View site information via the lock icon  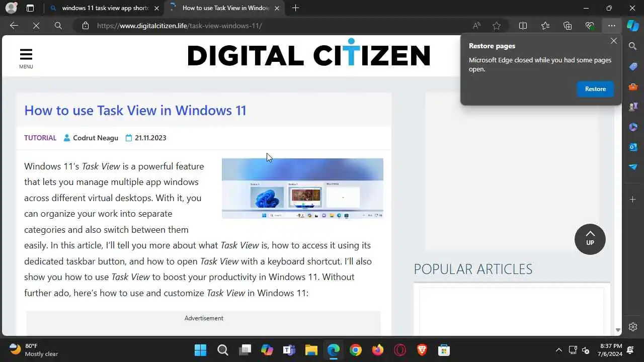[86, 26]
